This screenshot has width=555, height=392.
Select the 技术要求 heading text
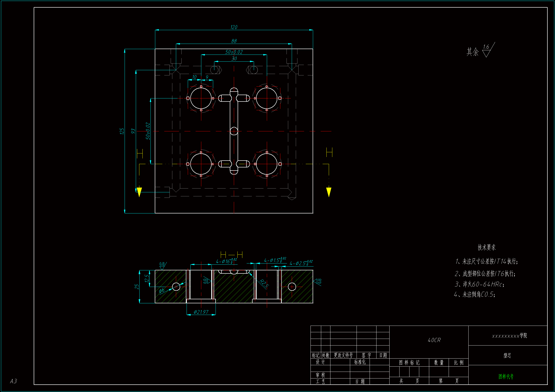tap(486, 247)
